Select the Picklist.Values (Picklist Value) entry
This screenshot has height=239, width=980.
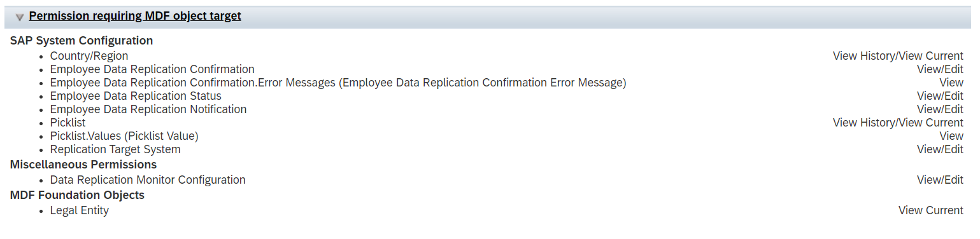(124, 136)
